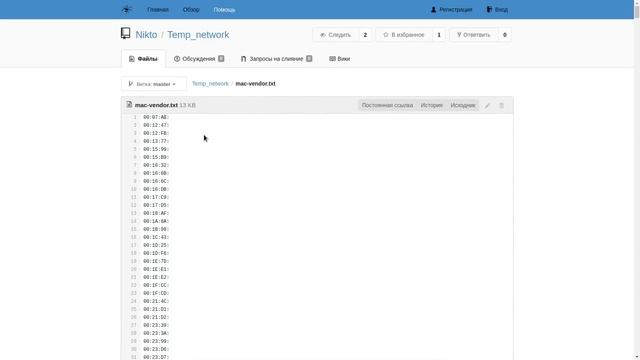Click code line 00:21:4C:
Image resolution: width=640 pixels, height=360 pixels.
tap(156, 301)
